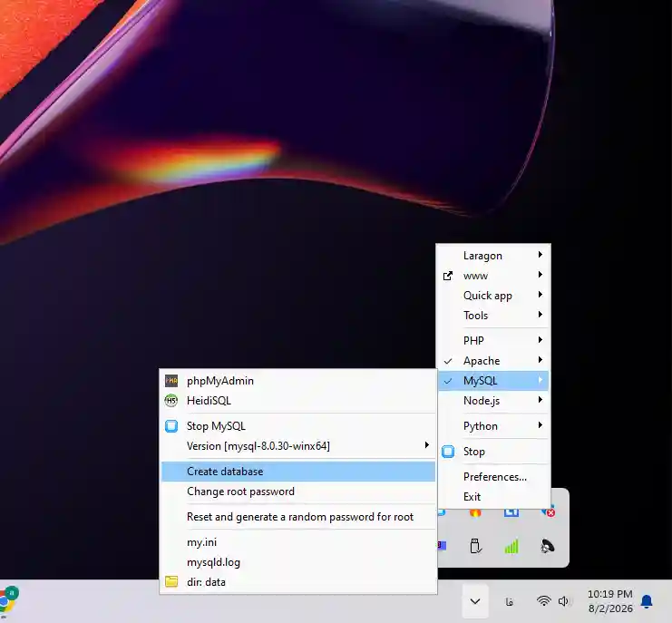Choose Reset and generate a random password for root
Image resolution: width=672 pixels, height=623 pixels.
click(298, 517)
